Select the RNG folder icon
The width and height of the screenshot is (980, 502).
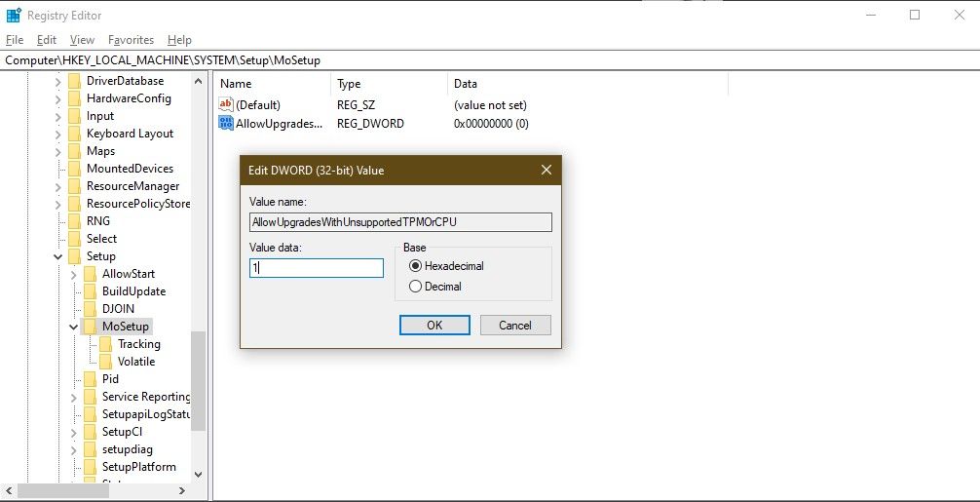(74, 220)
